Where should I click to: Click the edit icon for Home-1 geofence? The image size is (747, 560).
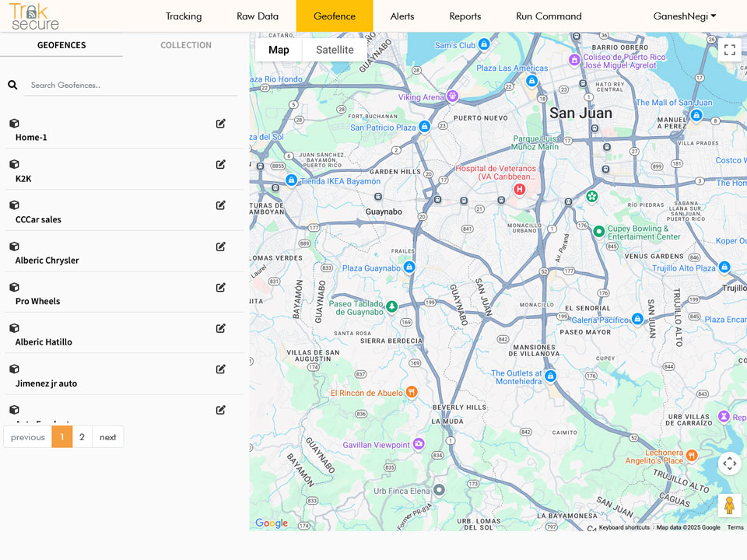[221, 124]
